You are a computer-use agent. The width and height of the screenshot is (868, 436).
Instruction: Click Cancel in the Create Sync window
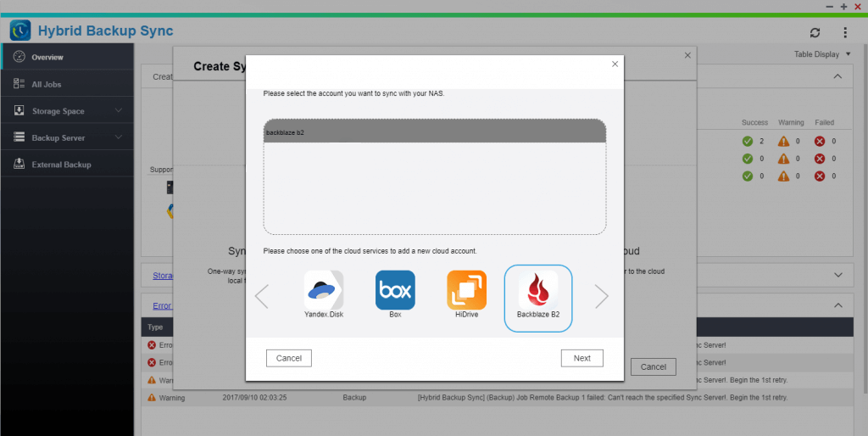[654, 366]
